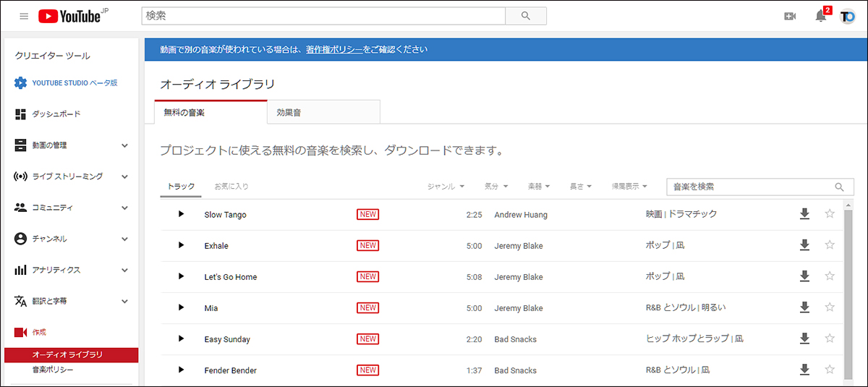Click duration 1:37 of Fender Bender
Viewport: 868px width, 387px height.
point(475,370)
